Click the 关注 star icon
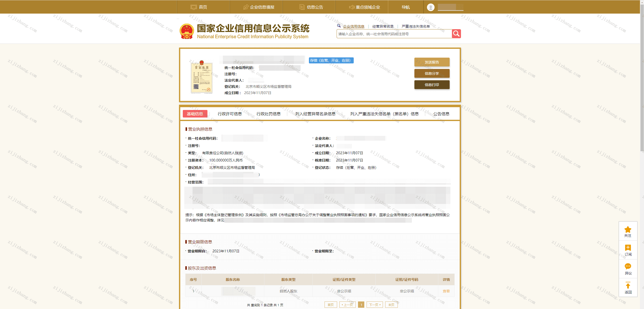 point(628,229)
